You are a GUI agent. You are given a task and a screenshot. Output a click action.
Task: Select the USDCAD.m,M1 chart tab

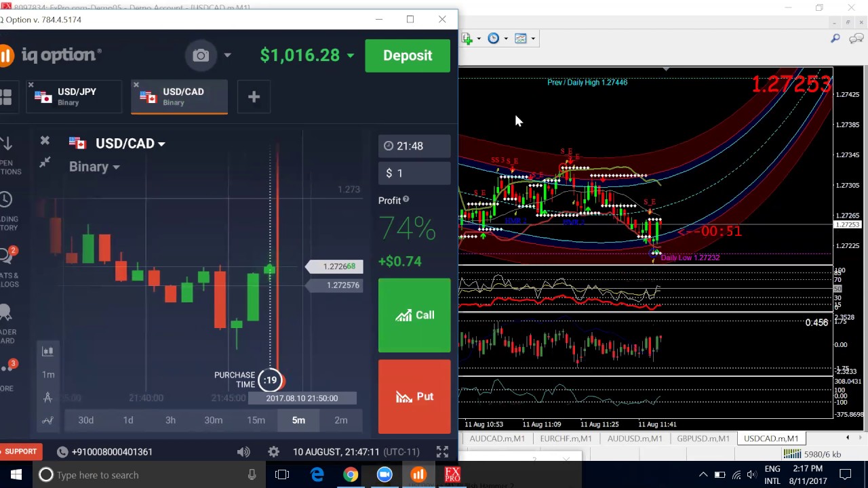771,439
